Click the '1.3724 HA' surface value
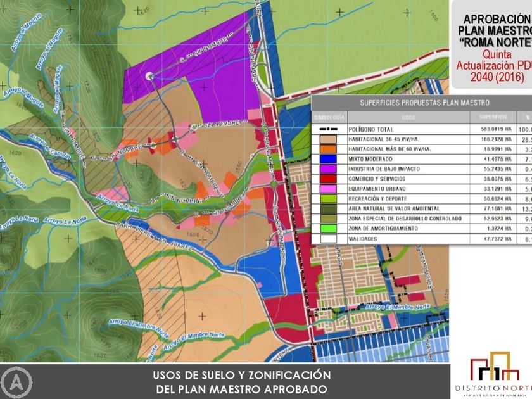 [499, 229]
